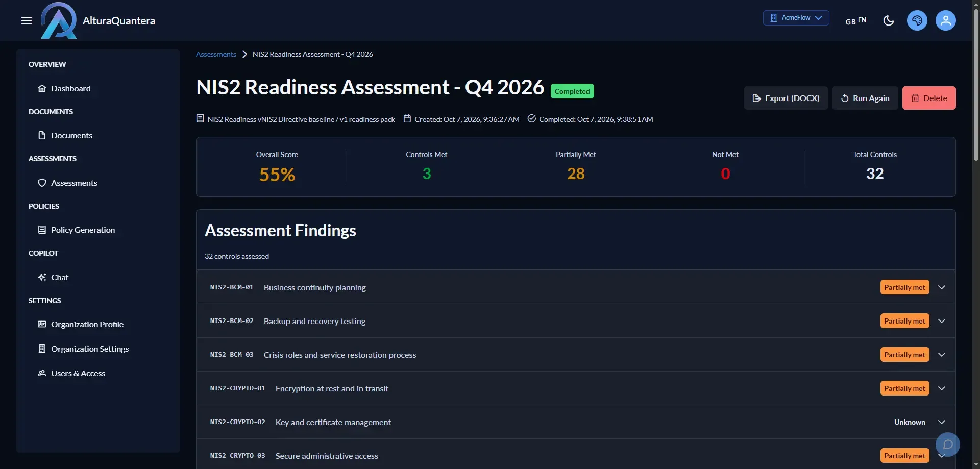This screenshot has width=980, height=469.
Task: Click the Not Met count 0
Action: pos(725,174)
